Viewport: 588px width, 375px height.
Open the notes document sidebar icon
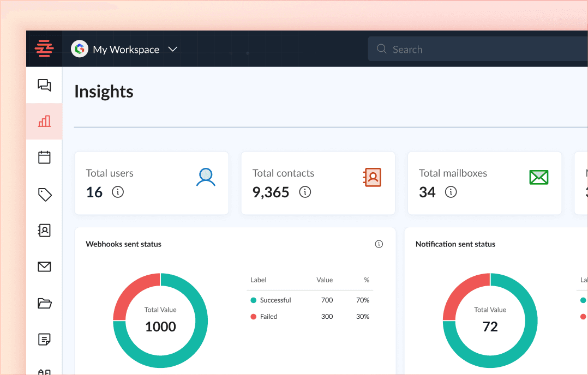click(x=44, y=340)
